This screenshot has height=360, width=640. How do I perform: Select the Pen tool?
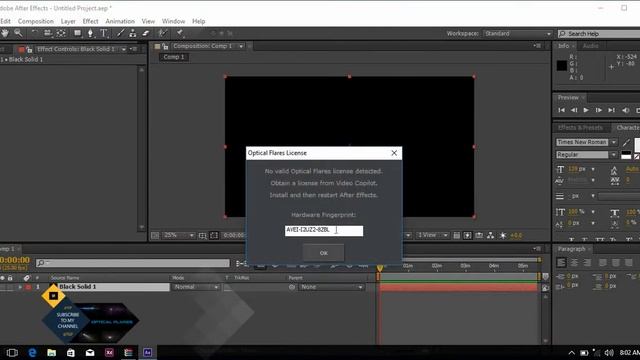pos(90,33)
